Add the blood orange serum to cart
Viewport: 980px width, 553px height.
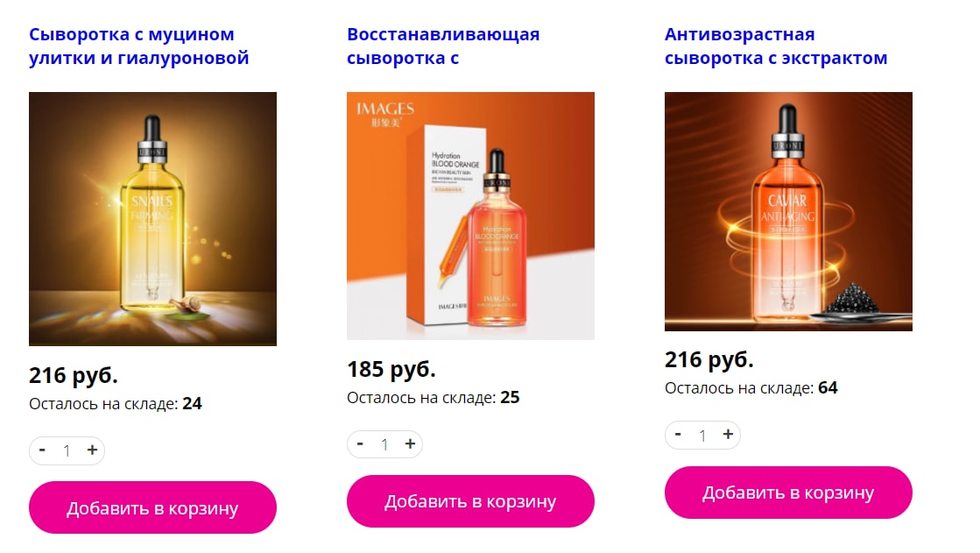[470, 501]
